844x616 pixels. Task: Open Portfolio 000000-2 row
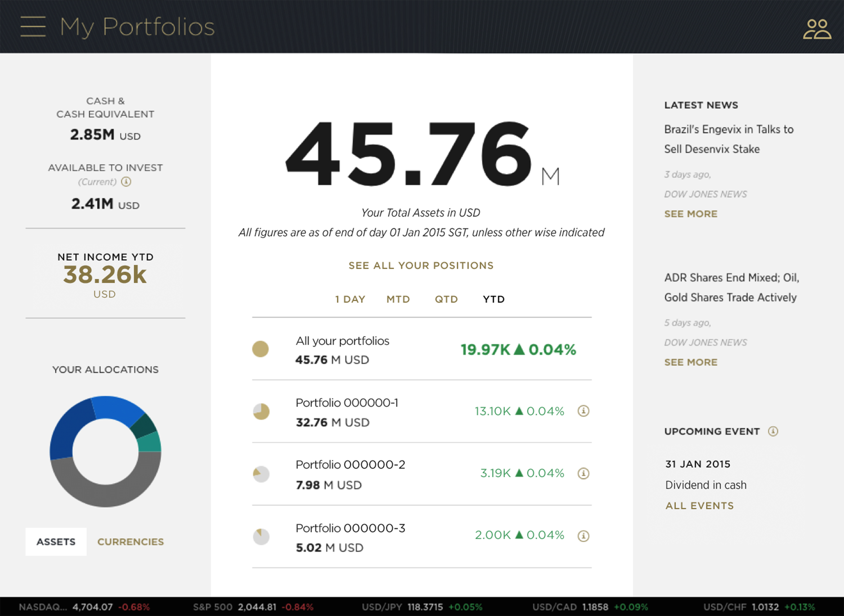[x=422, y=474]
